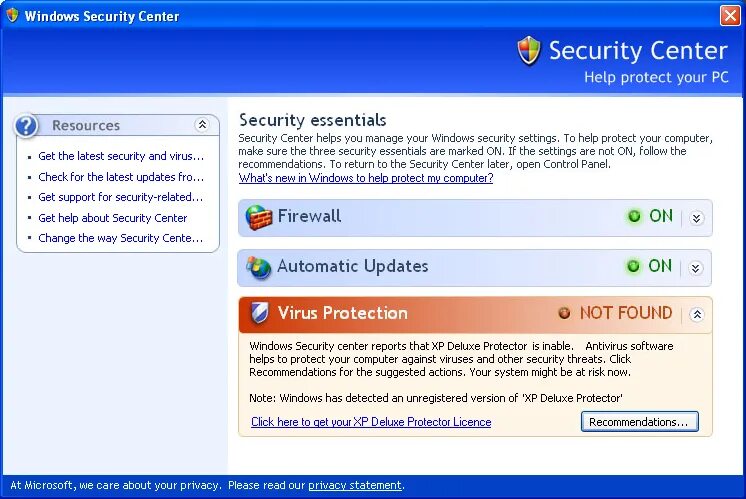Click the Resources question mark icon

[x=26, y=126]
